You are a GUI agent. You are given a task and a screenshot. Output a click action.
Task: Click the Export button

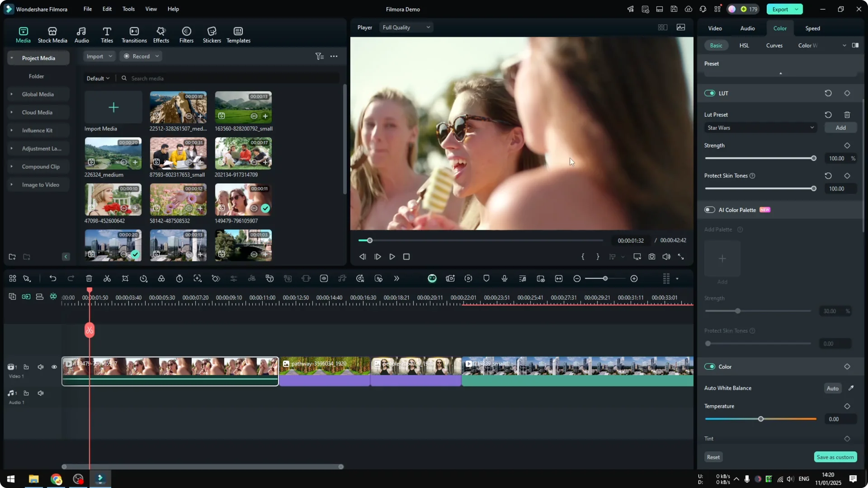780,9
